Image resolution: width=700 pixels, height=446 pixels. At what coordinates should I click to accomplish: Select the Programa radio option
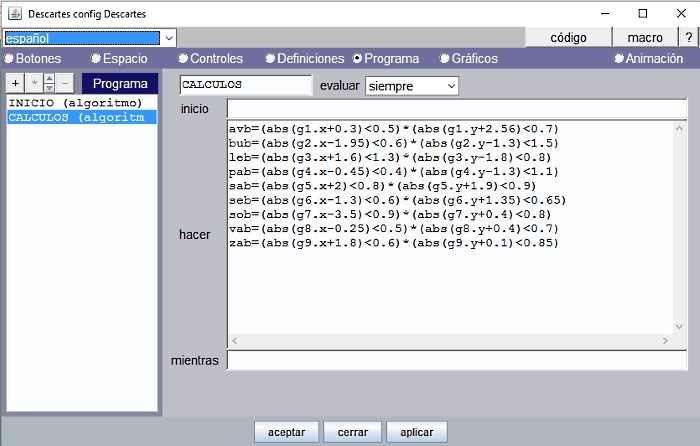(386, 58)
